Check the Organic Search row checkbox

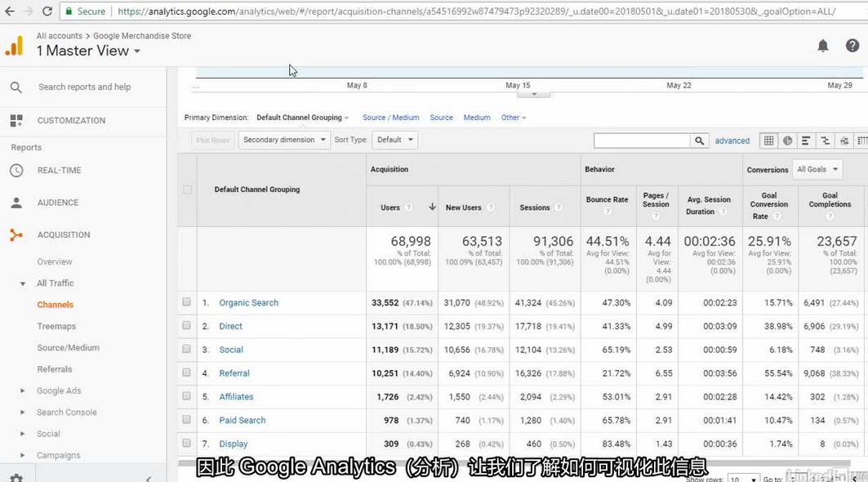pyautogui.click(x=186, y=302)
